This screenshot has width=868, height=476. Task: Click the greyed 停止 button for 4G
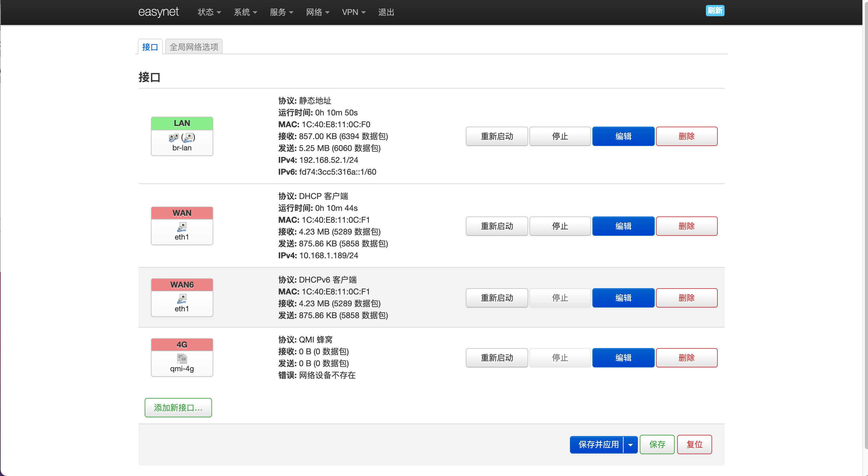(560, 358)
